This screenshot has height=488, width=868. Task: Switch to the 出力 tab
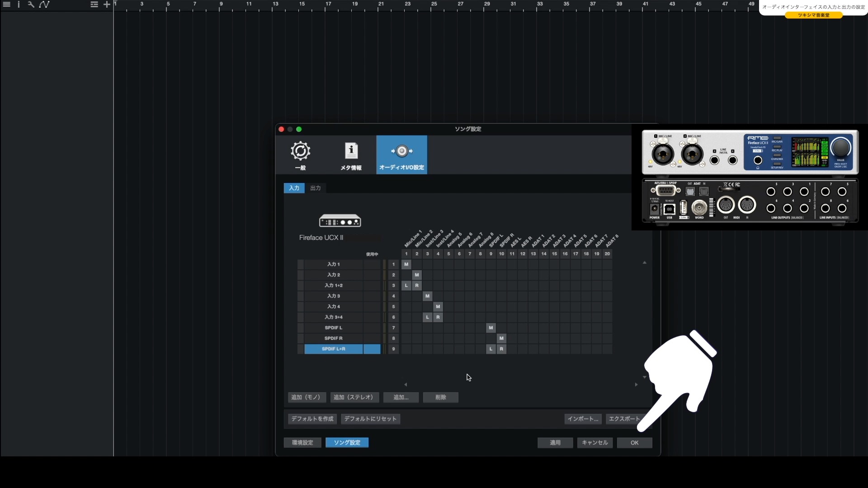coord(315,188)
